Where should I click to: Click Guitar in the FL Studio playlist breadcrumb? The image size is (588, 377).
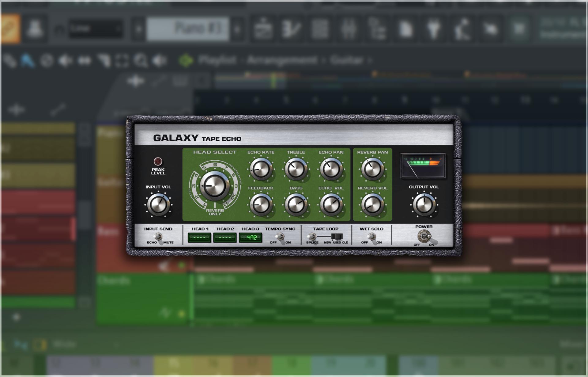tap(347, 60)
